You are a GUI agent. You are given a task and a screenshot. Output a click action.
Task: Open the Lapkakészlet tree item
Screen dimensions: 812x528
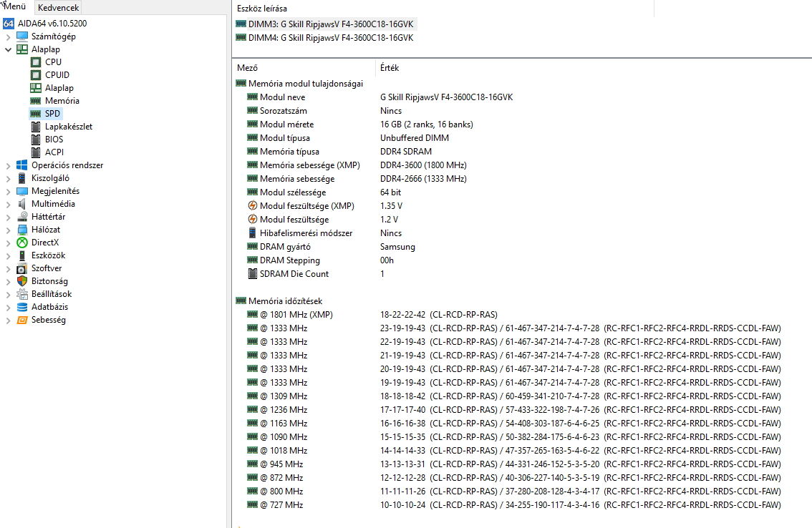68,127
